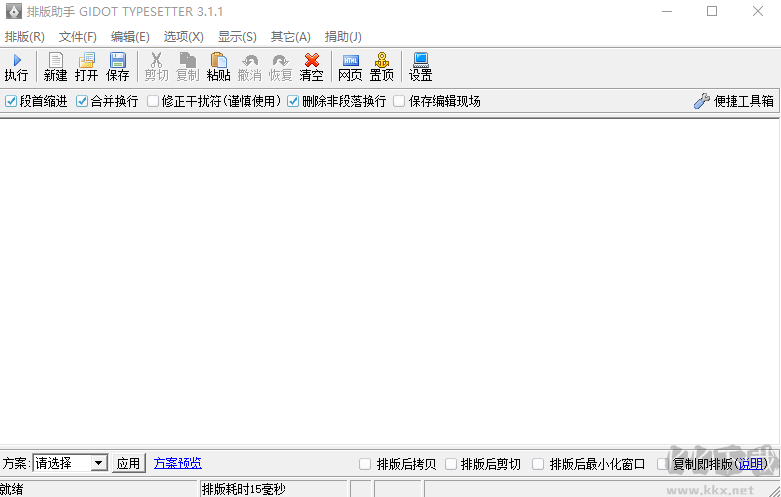Enable 排版后拷贝 checkbox
The height and width of the screenshot is (497, 781).
pos(365,464)
